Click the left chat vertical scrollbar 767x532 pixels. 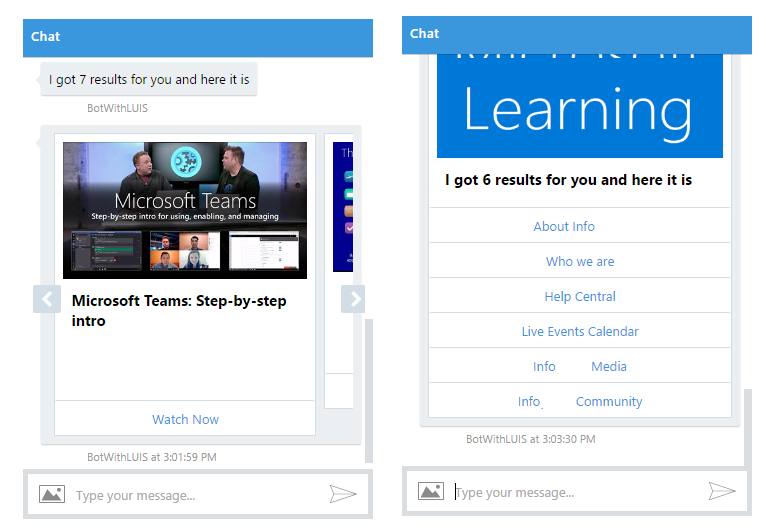click(x=369, y=391)
